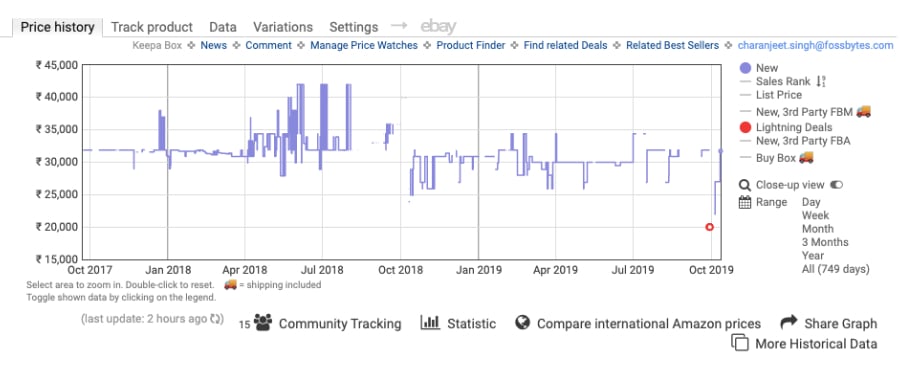Image resolution: width=900 pixels, height=372 pixels.
Task: Open More Historical Data
Action: tap(816, 344)
